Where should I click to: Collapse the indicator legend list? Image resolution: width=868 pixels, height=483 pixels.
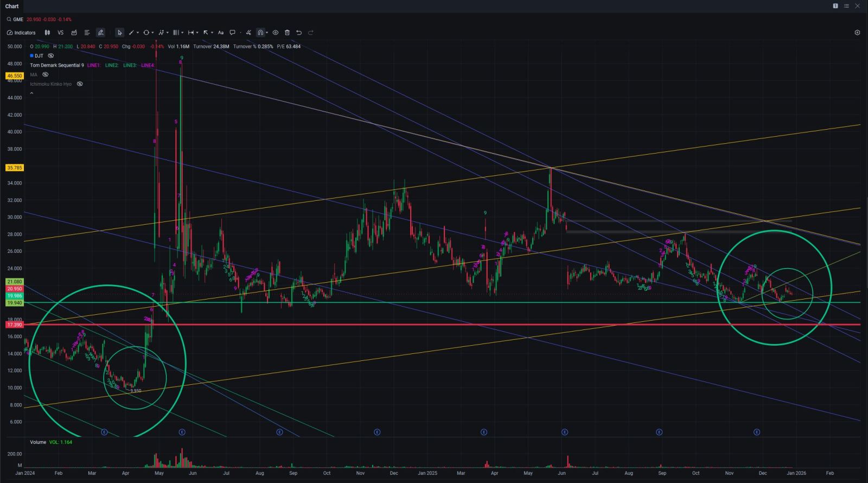coord(31,93)
